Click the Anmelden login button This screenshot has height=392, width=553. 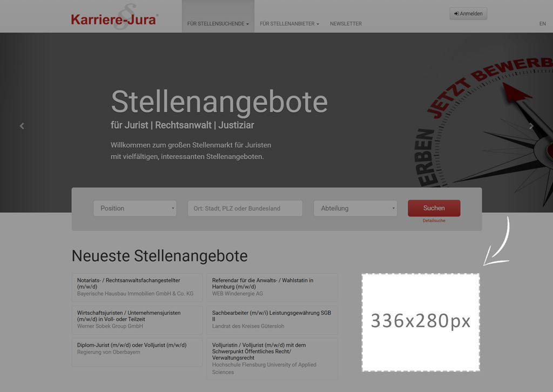[468, 13]
